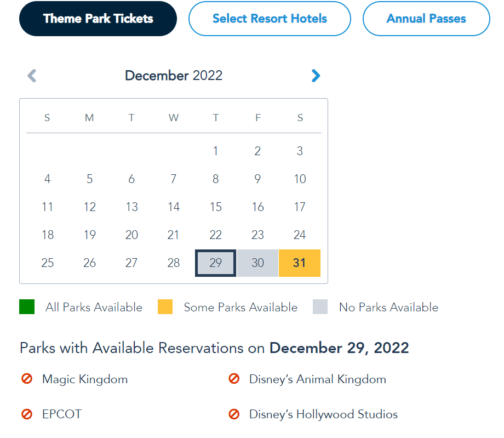Click gray No Parks Available swatch
Screen dimensions: 504x438
(320, 307)
